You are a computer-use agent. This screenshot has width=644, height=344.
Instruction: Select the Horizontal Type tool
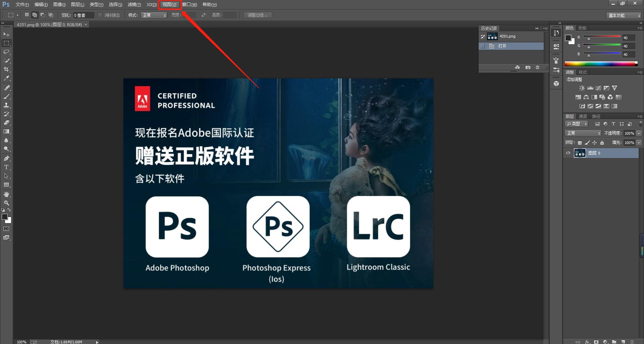[6, 167]
